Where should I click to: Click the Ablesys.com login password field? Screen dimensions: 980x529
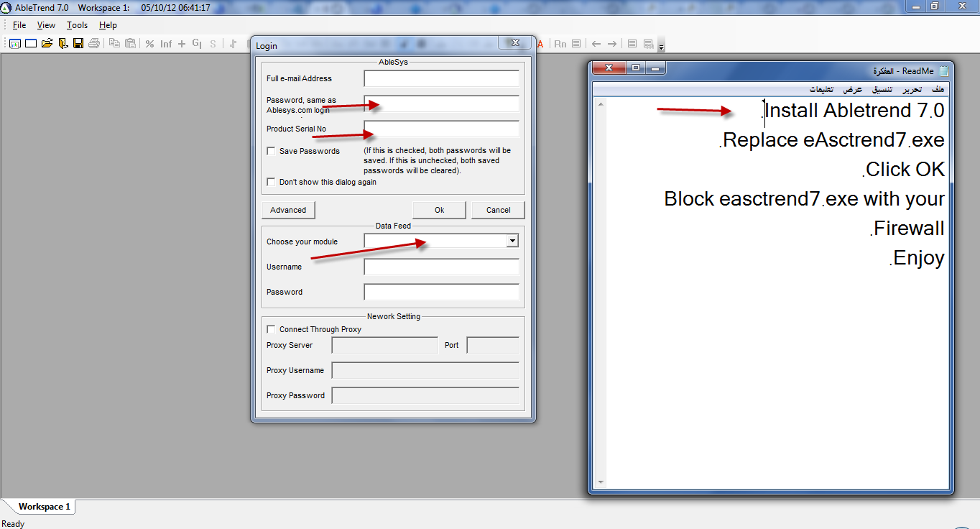[x=441, y=103]
